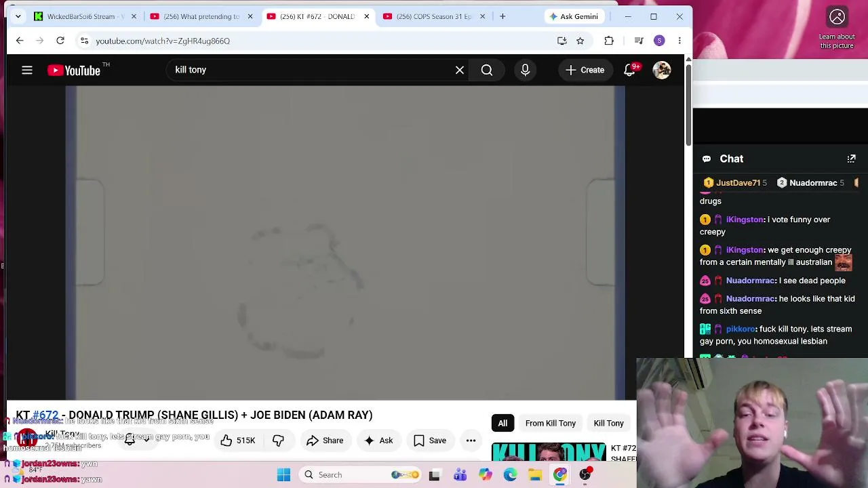
Task: Click the Windows taskbar Search box
Action: 361,474
